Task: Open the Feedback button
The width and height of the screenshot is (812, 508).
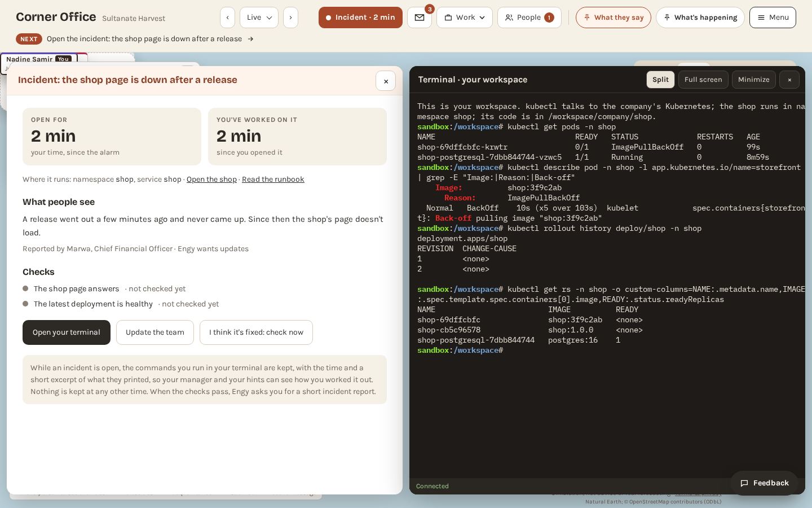Action: pos(765,483)
